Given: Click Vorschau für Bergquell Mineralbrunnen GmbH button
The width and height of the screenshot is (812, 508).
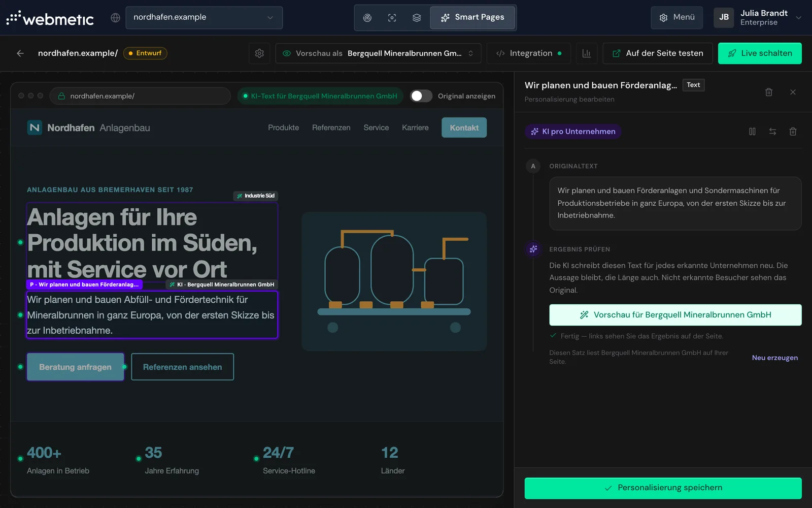Looking at the screenshot, I should pyautogui.click(x=675, y=315).
